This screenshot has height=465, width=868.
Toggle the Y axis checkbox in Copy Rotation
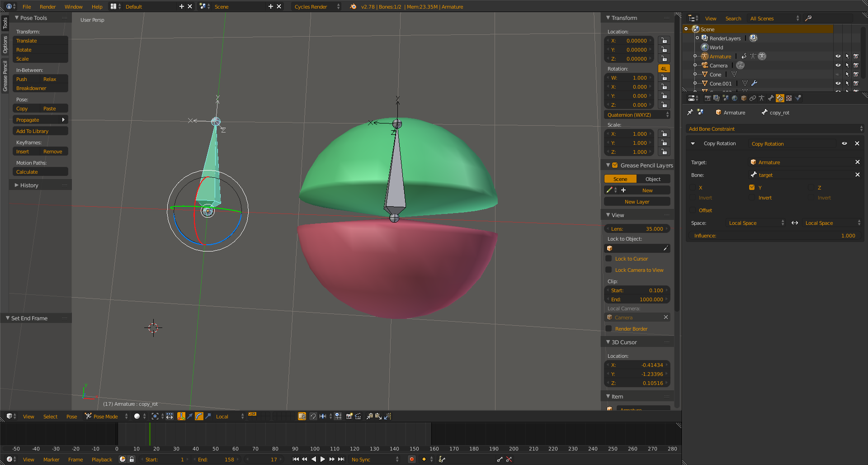(752, 187)
